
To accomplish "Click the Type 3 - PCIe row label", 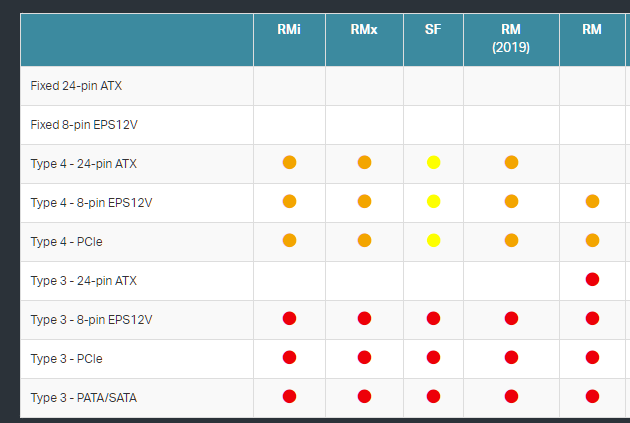I will [67, 358].
